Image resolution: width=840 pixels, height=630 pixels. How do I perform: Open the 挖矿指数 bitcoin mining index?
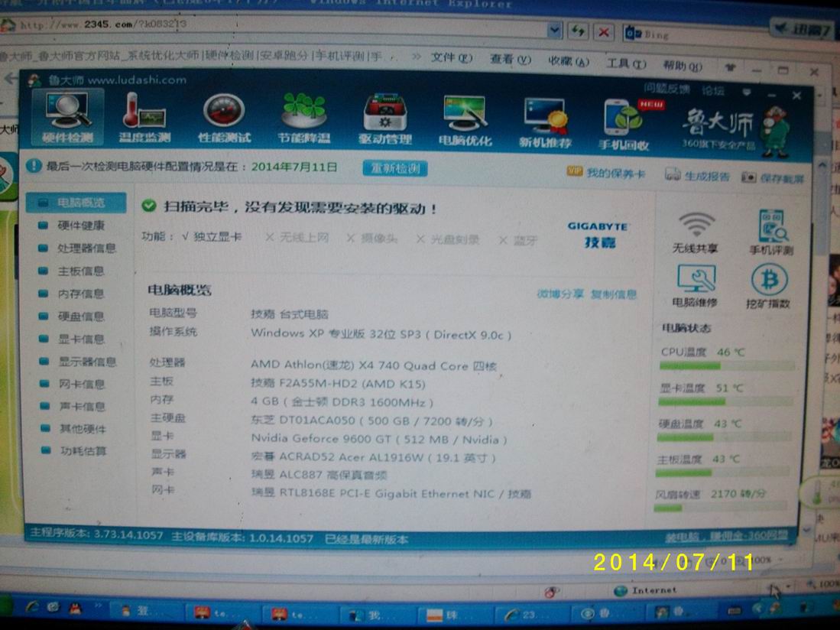point(768,286)
